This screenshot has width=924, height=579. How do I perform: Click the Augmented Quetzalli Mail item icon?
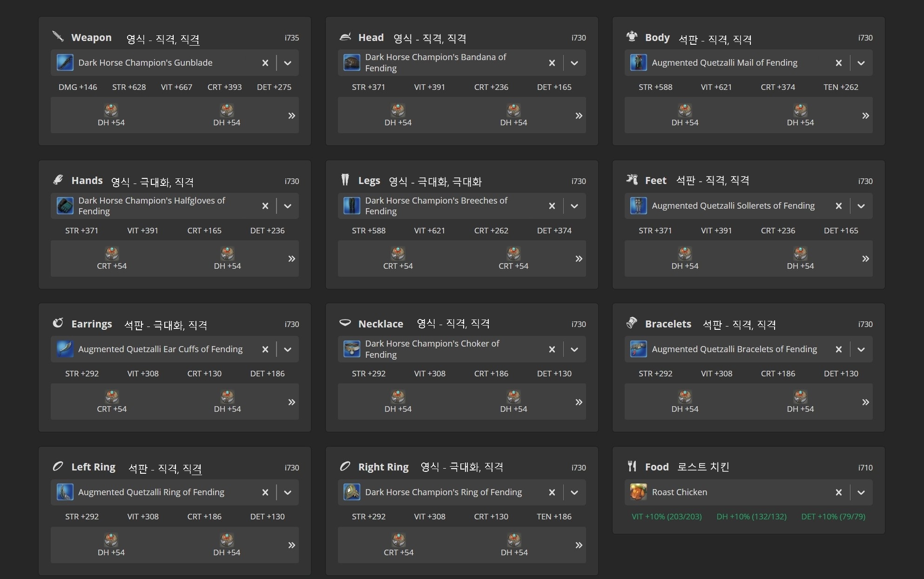pyautogui.click(x=638, y=62)
